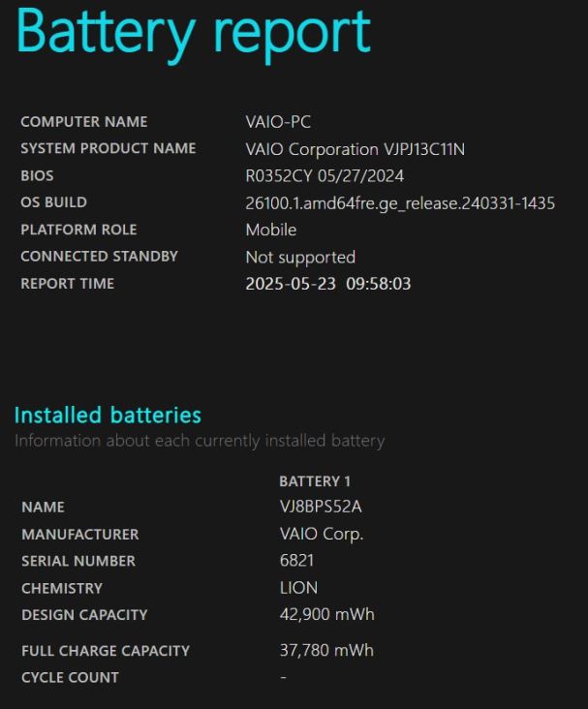Click the LION chemistry value

298,587
